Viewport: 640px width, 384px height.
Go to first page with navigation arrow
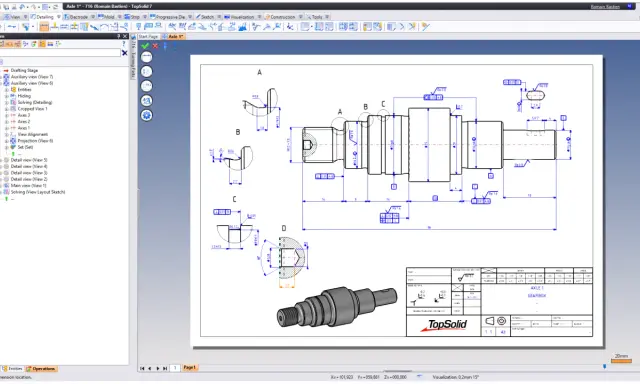point(142,368)
